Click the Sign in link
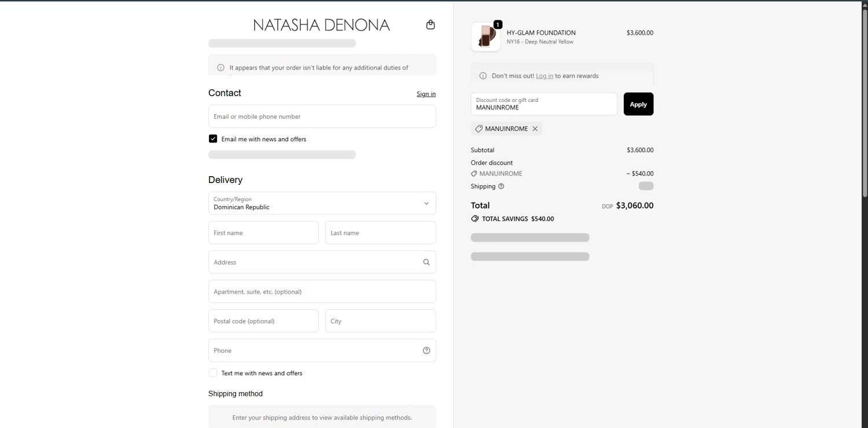The image size is (868, 428). pos(426,94)
